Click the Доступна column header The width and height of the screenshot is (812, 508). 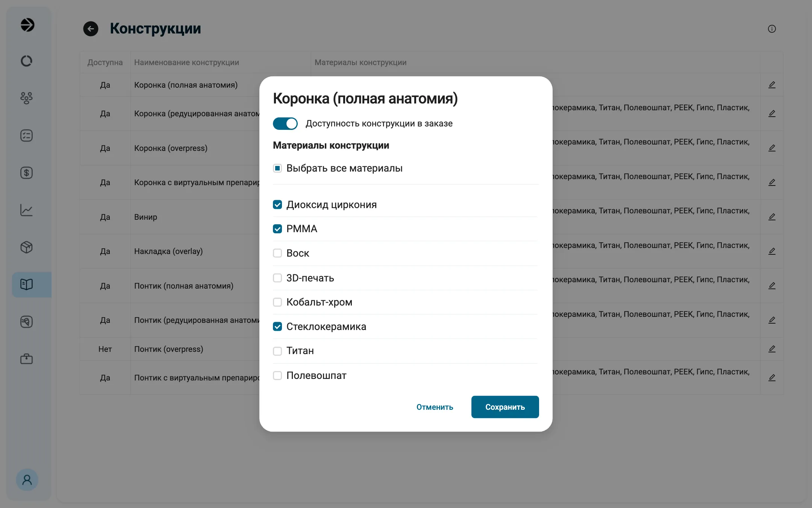click(x=105, y=62)
